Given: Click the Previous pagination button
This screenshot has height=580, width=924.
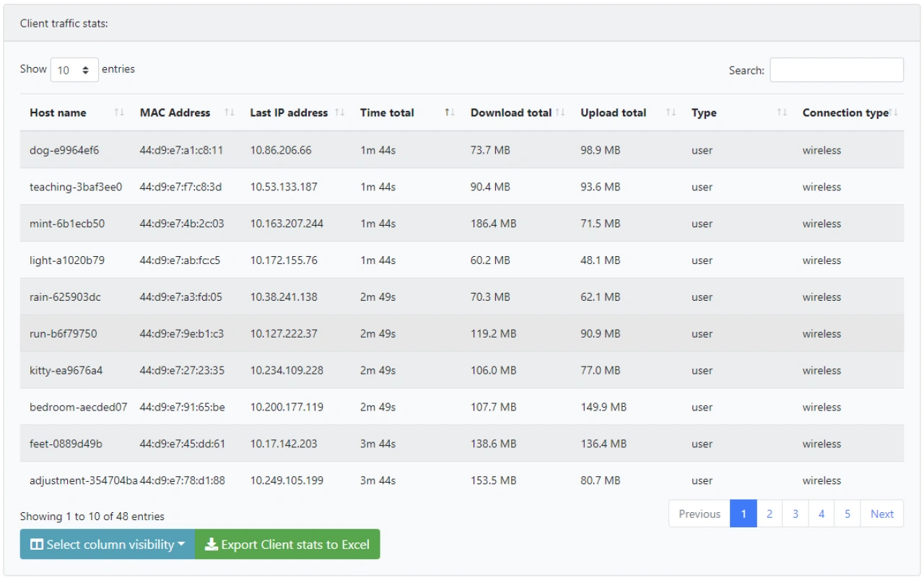Looking at the screenshot, I should (x=699, y=514).
